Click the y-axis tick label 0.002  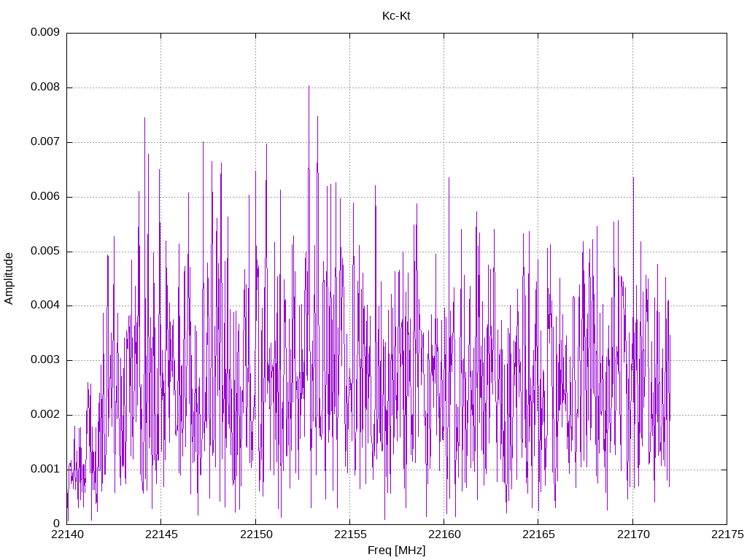point(45,415)
